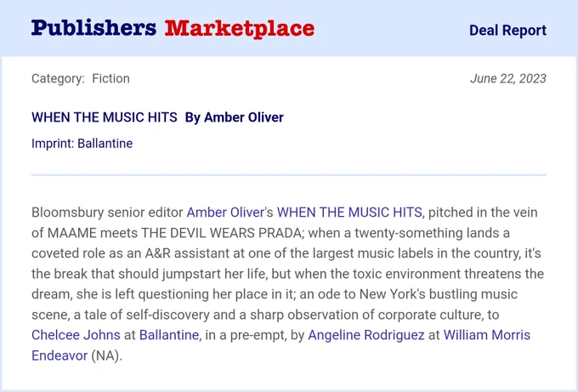Open the Deal Report heading

pyautogui.click(x=507, y=31)
